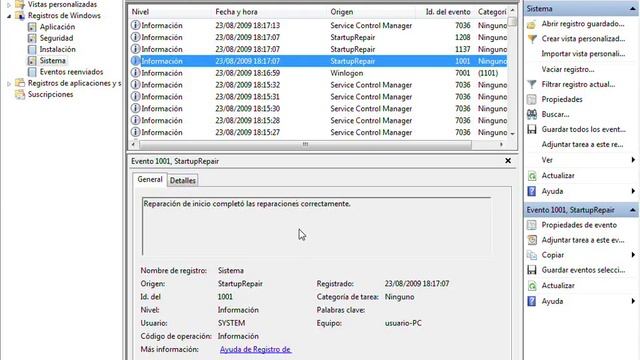Viewport: 640px width, 360px height.
Task: Open Ayuda submenu arrow in Sistema section
Action: (633, 191)
